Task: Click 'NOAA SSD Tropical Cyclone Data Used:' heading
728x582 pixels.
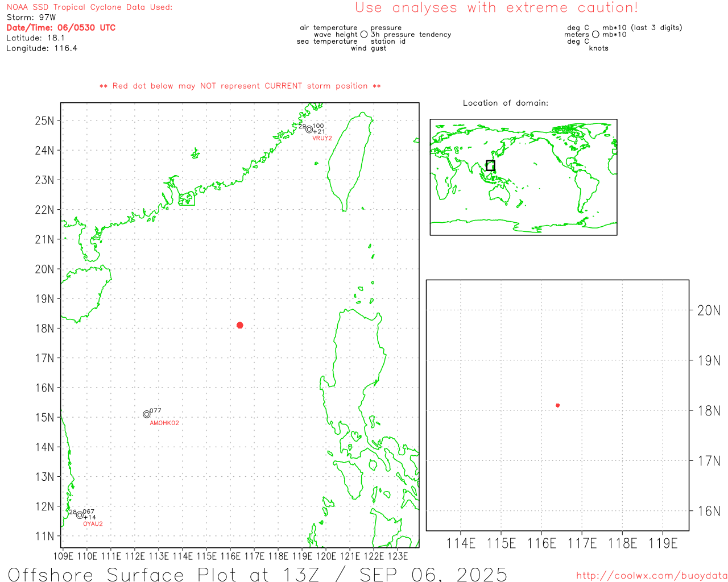Action: click(89, 7)
